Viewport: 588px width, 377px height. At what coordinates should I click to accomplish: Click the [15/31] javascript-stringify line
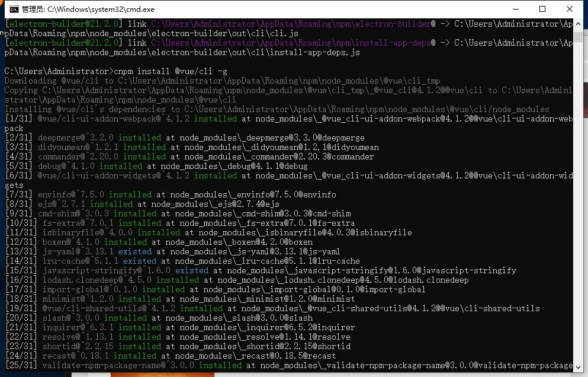point(261,270)
